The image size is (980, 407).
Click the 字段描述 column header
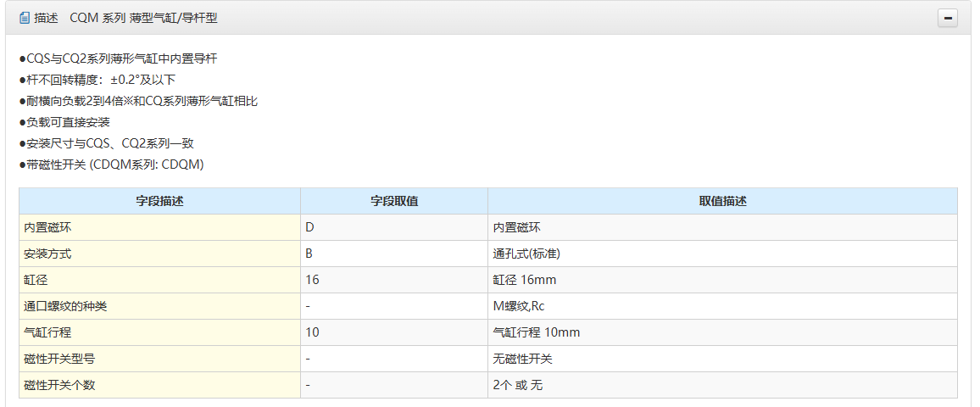coord(159,201)
